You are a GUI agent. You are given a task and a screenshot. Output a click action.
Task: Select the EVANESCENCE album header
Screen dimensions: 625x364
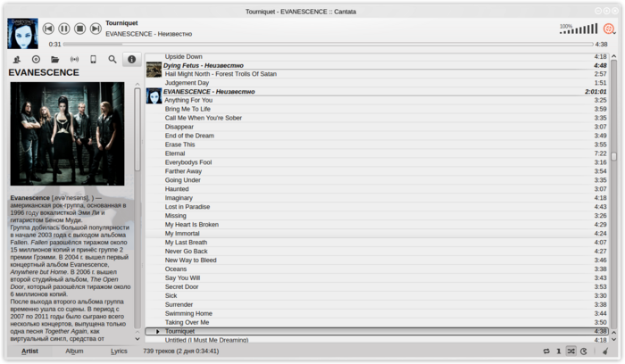tap(377, 92)
